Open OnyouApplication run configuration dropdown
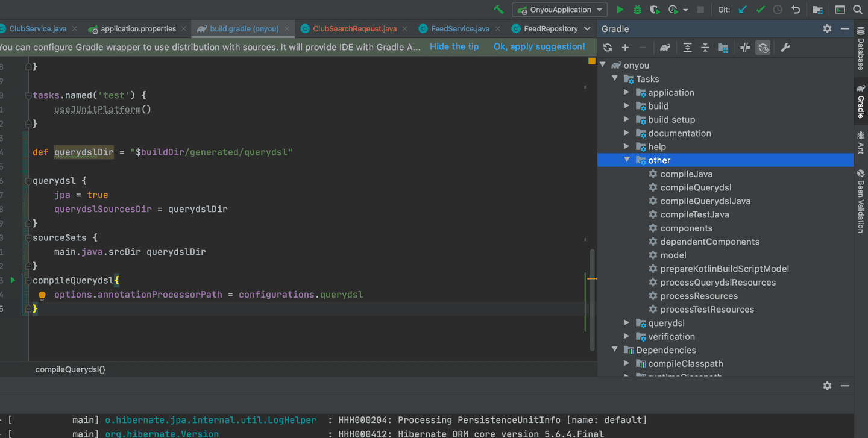Viewport: 868px width, 438px height. (x=559, y=10)
